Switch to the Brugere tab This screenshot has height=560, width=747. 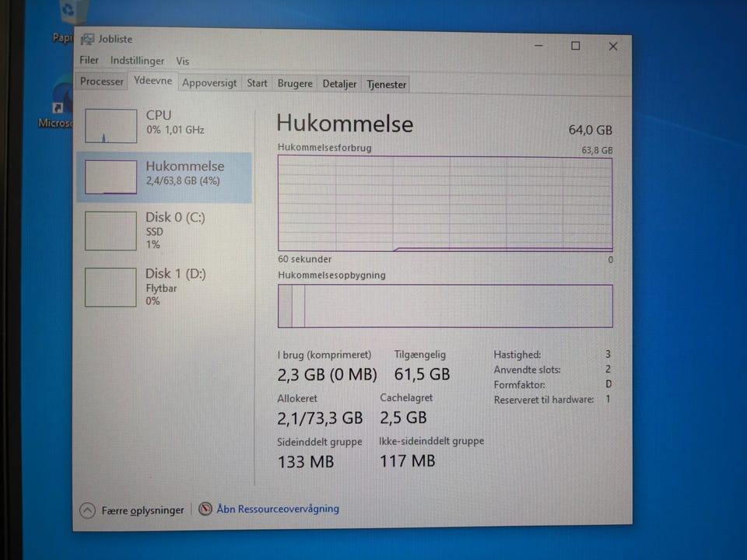click(295, 84)
